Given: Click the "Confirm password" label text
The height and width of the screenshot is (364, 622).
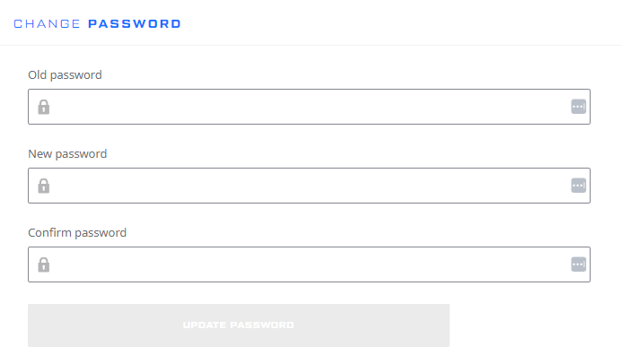Looking at the screenshot, I should [x=77, y=232].
